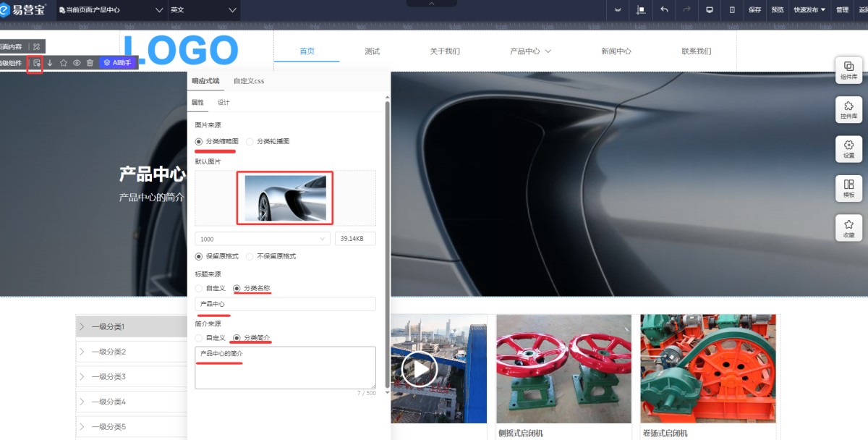Screen dimensions: 868x440
Task: Click the move-down arrow icon
Action: (x=50, y=63)
